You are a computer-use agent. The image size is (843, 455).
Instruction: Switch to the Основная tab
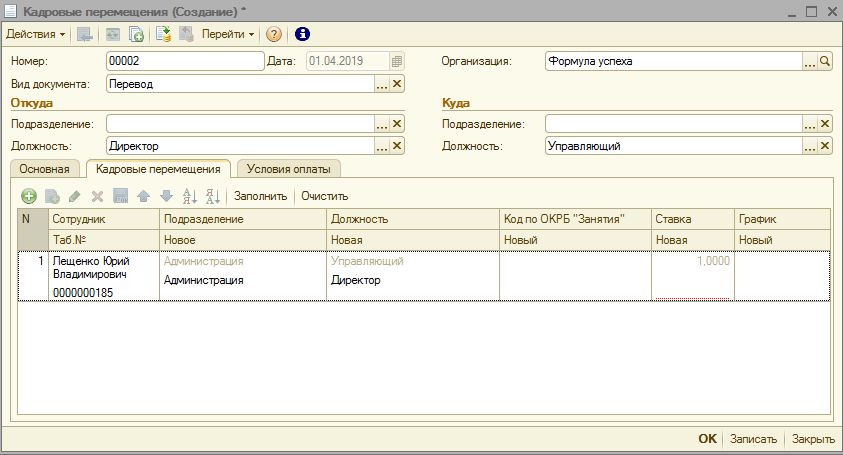(x=43, y=168)
